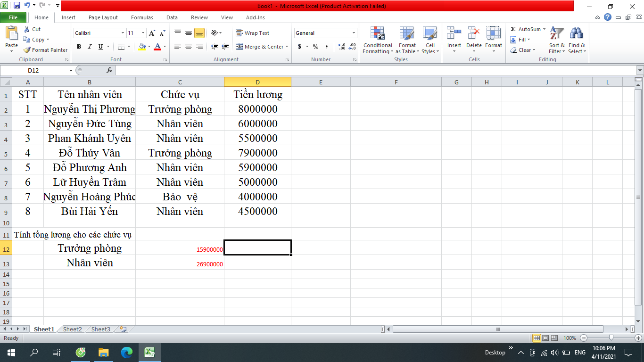The width and height of the screenshot is (644, 362).
Task: Open the Font size dropdown
Action: [143, 33]
